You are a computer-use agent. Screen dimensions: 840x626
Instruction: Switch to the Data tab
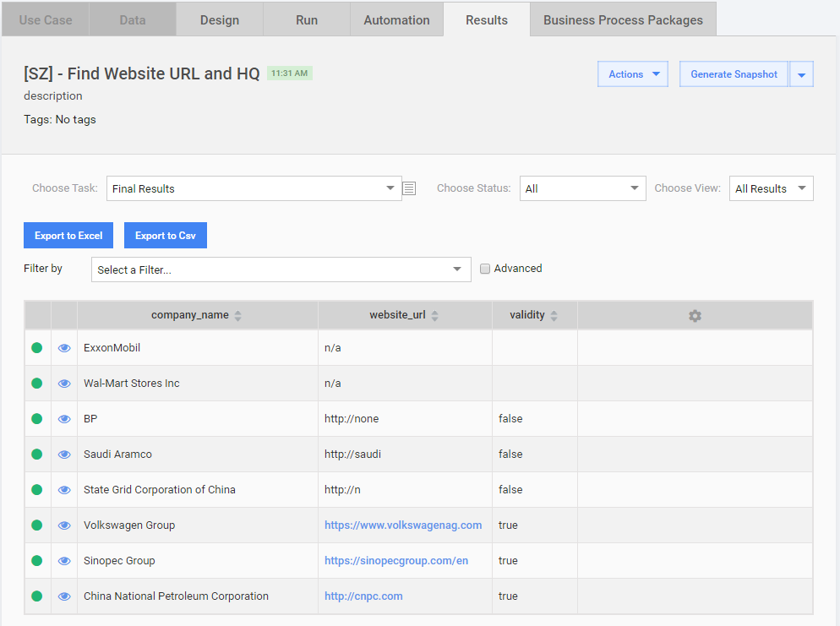tap(133, 19)
